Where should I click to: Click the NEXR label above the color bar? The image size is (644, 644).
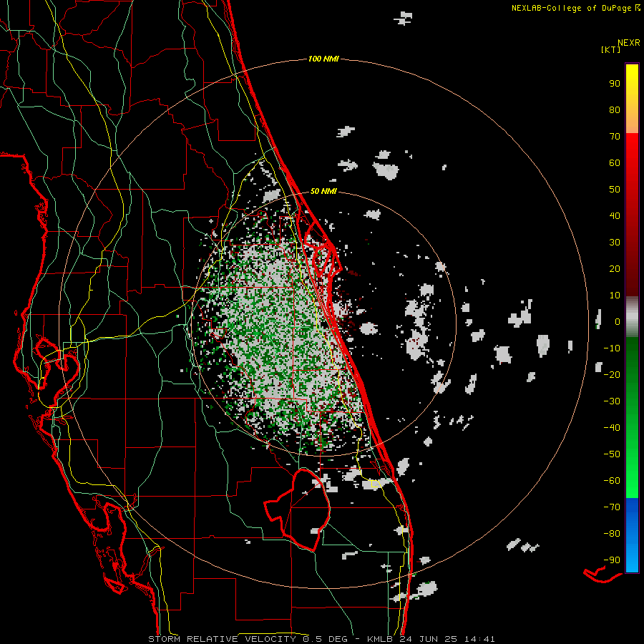628,43
